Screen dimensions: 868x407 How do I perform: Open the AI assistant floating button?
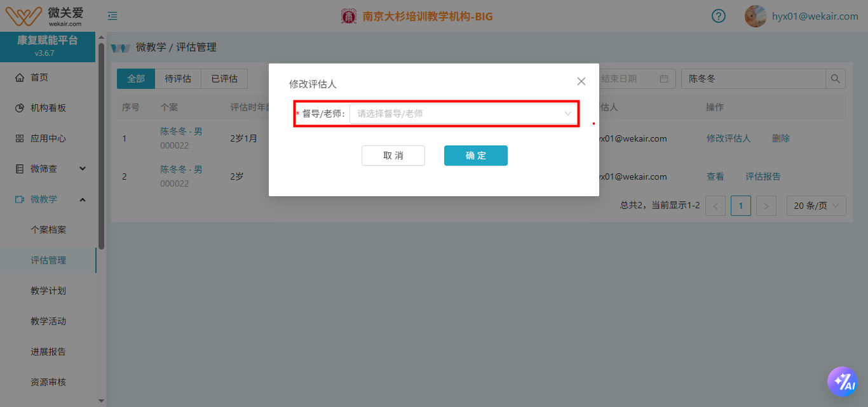(x=843, y=381)
